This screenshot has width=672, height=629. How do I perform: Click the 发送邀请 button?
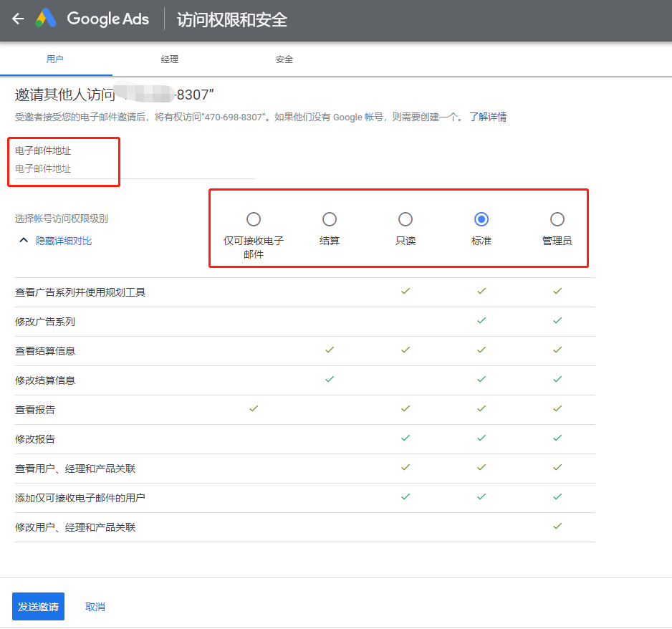pyautogui.click(x=38, y=606)
